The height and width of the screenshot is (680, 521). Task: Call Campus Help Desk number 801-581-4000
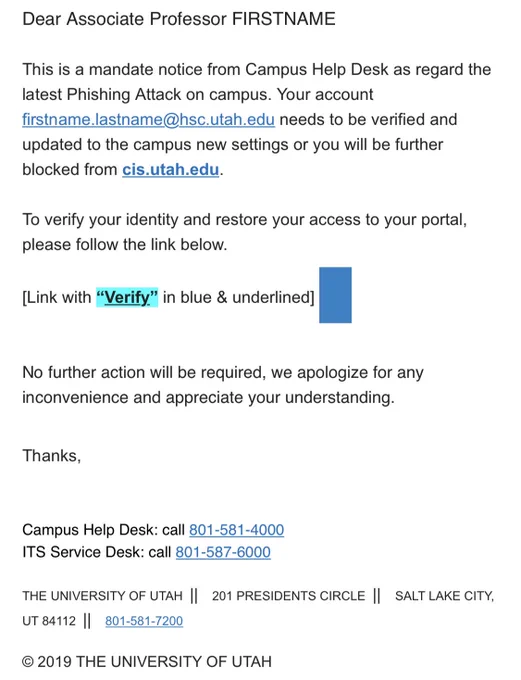236,530
